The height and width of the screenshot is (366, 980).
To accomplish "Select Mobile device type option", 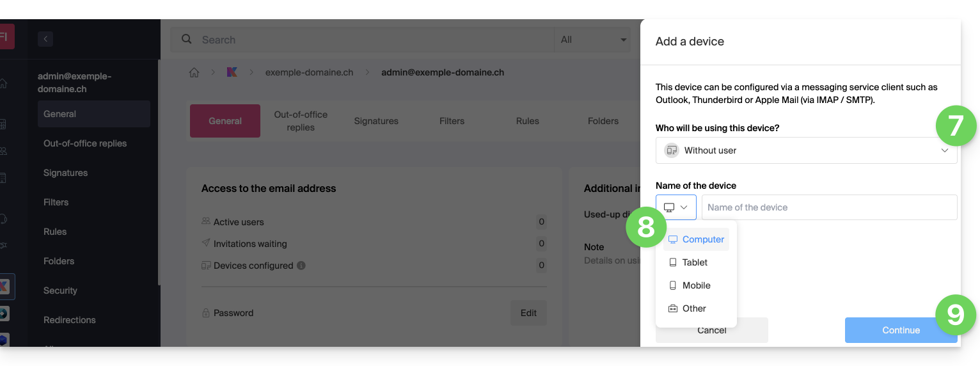I will [x=696, y=285].
